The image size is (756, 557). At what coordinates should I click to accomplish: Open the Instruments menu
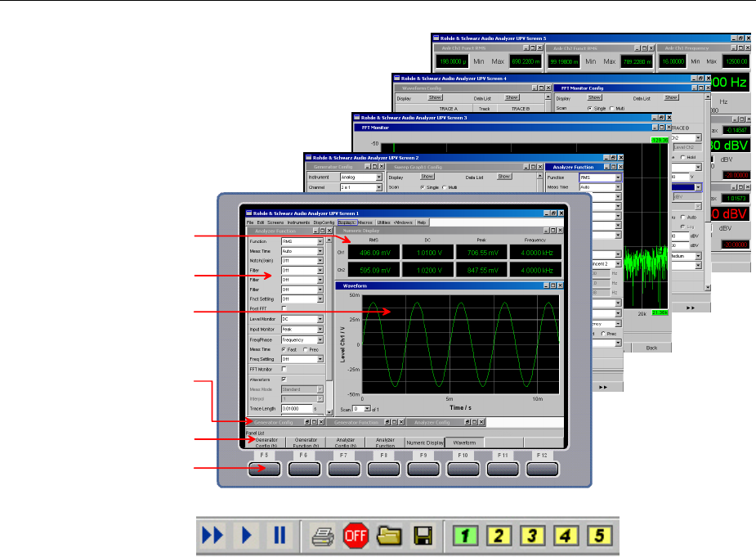pos(299,222)
